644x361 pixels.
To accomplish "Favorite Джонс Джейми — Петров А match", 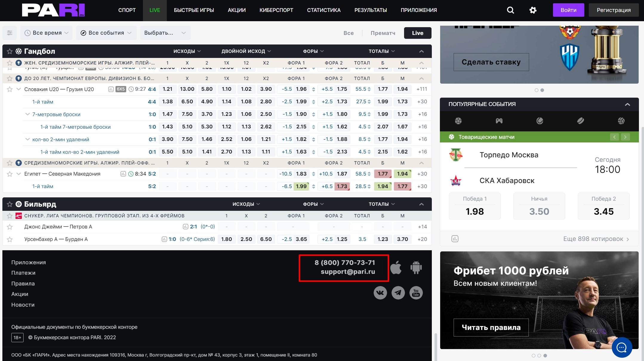I will 10,227.
